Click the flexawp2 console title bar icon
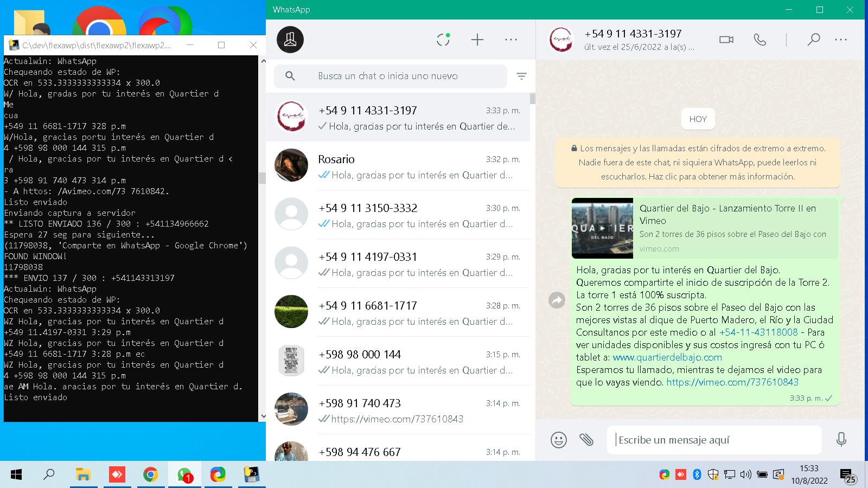 (x=14, y=45)
